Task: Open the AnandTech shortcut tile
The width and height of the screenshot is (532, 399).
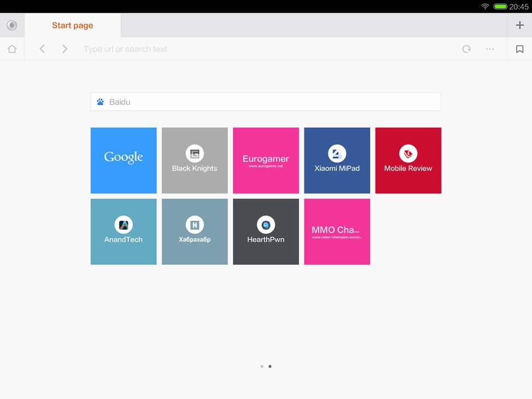Action: click(x=123, y=231)
